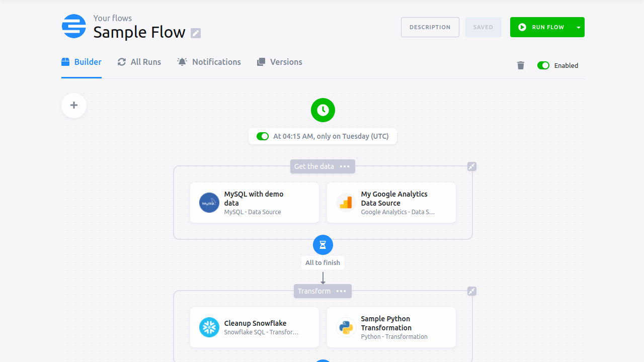Switch to the All Runs tab
Screen dimensions: 644x362
[139, 62]
